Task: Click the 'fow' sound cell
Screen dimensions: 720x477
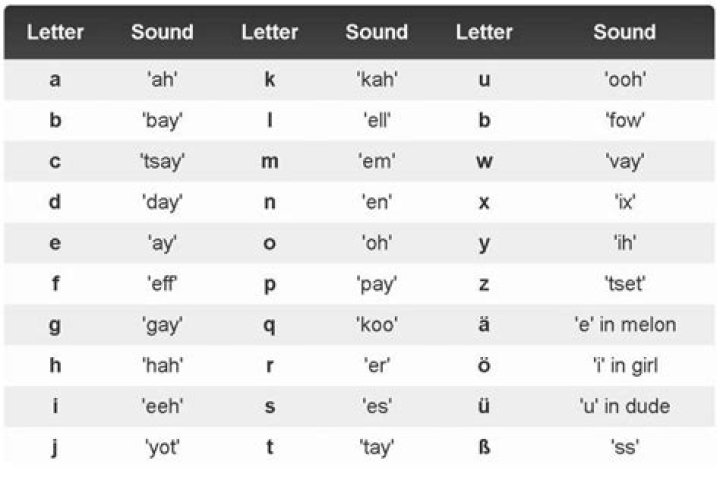Action: [x=625, y=120]
